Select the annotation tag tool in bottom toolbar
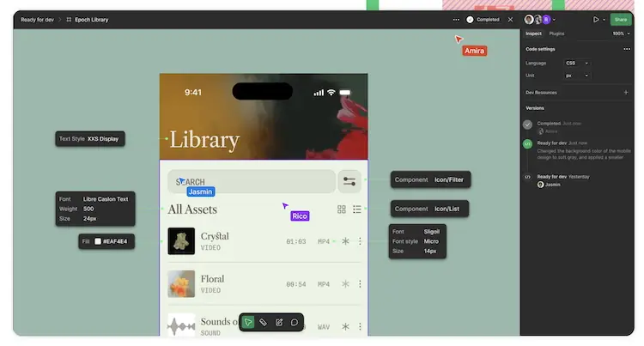The image size is (644, 346). pyautogui.click(x=264, y=323)
